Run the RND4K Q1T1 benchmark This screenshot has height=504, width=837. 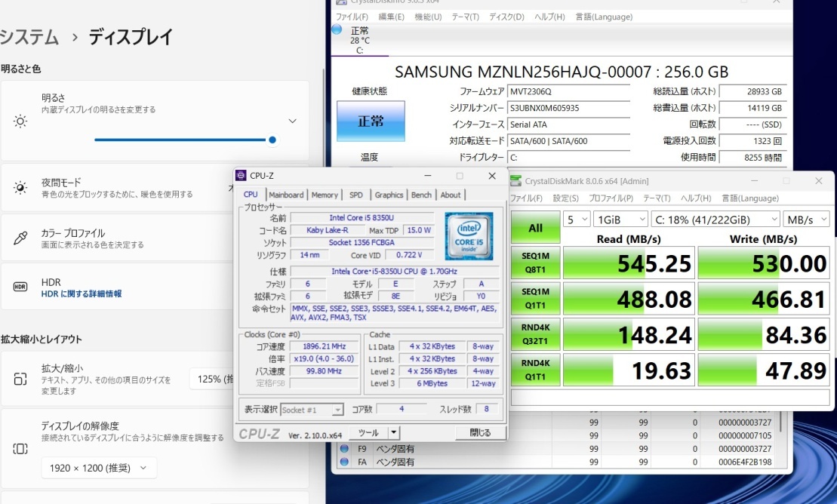(x=535, y=370)
